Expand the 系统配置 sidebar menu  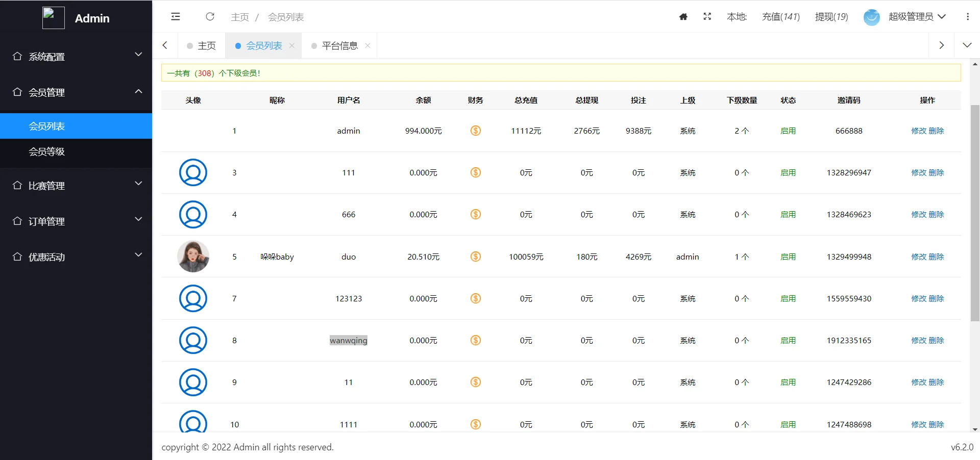coord(77,56)
